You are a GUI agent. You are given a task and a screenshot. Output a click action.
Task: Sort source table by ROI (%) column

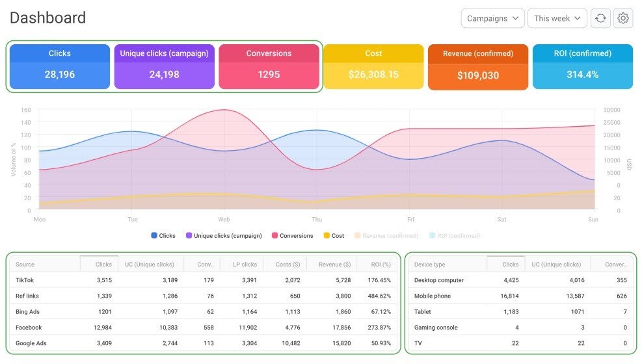point(378,265)
